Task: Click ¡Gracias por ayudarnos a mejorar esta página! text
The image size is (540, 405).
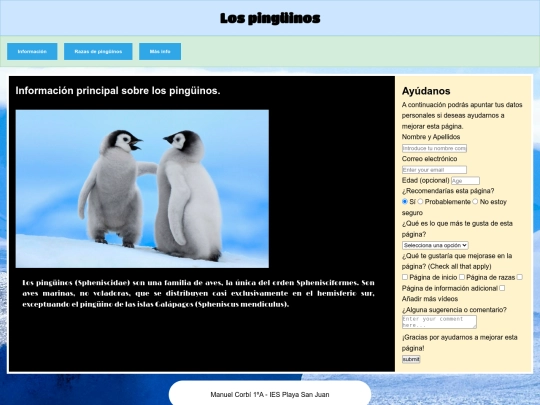Action: (x=460, y=343)
